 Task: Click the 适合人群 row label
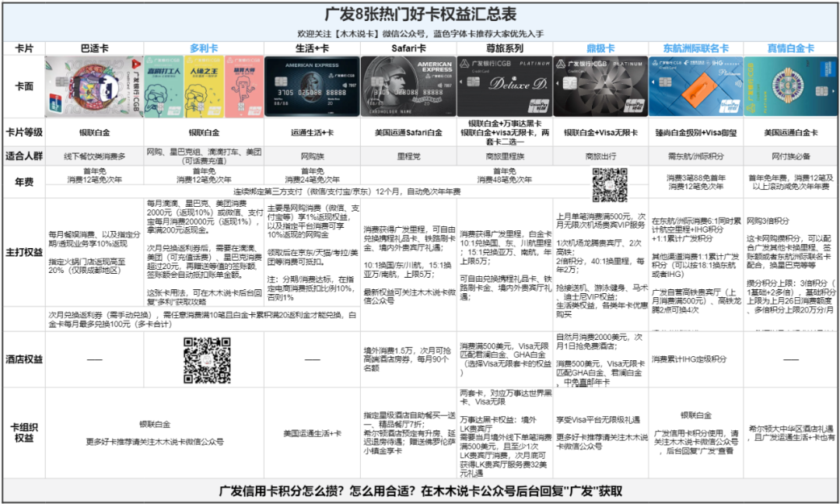point(24,156)
